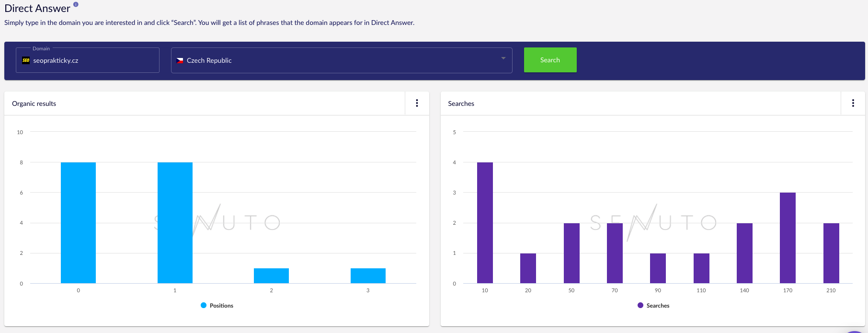Click the blue bar for position 2
868x333 pixels.
click(x=271, y=276)
